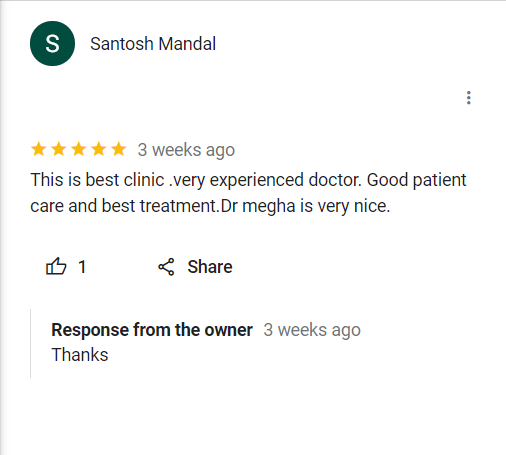Open Santosh Mandal's reviewer profile name
This screenshot has height=455, width=506.
[153, 44]
